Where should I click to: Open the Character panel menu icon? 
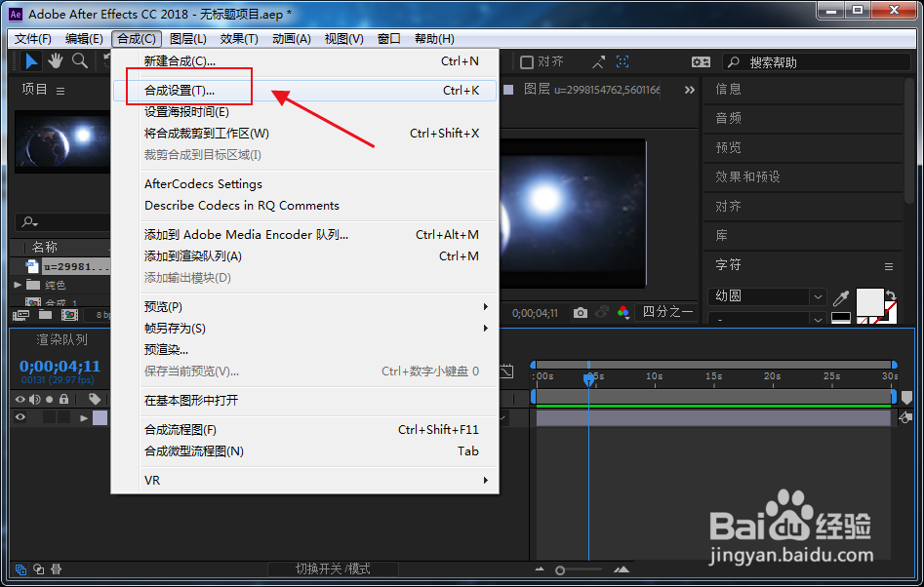[889, 267]
